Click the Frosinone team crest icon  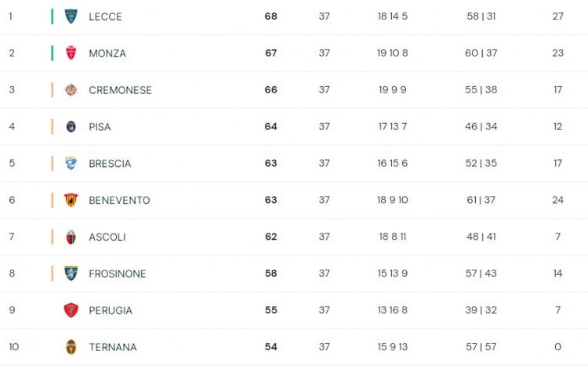click(x=71, y=274)
